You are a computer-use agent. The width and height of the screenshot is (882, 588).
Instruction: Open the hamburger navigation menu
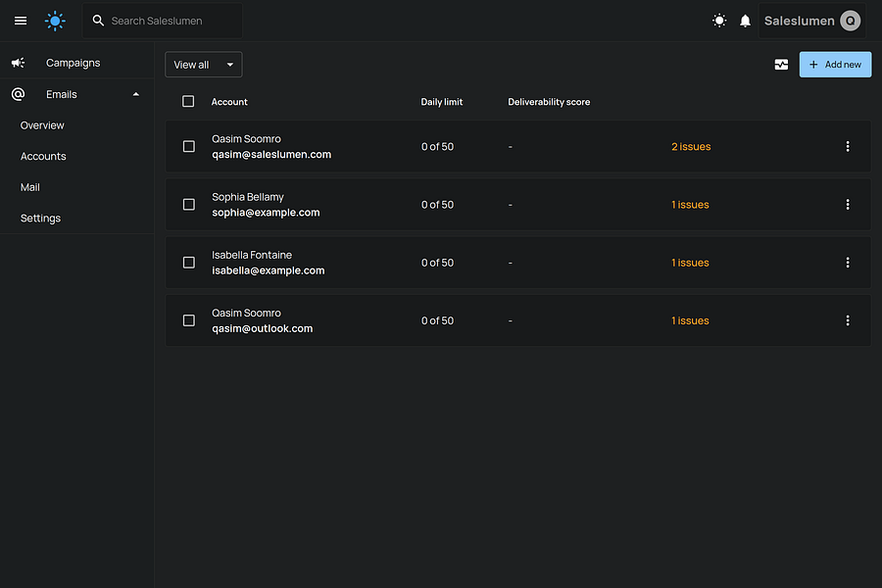[21, 21]
